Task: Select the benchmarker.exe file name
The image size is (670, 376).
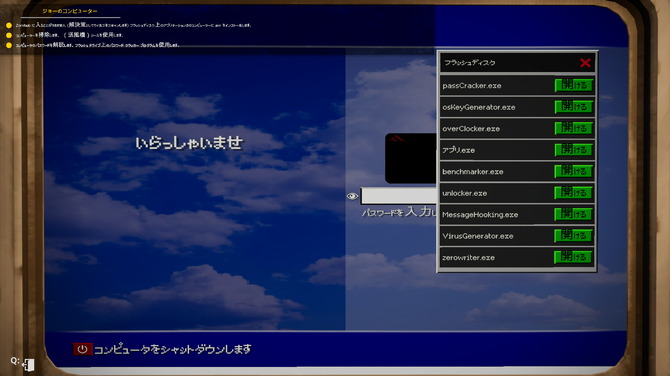Action: point(473,172)
